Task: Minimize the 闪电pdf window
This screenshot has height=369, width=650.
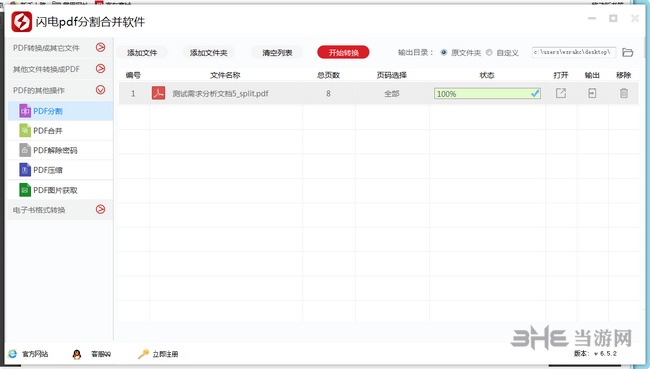Action: (x=592, y=18)
